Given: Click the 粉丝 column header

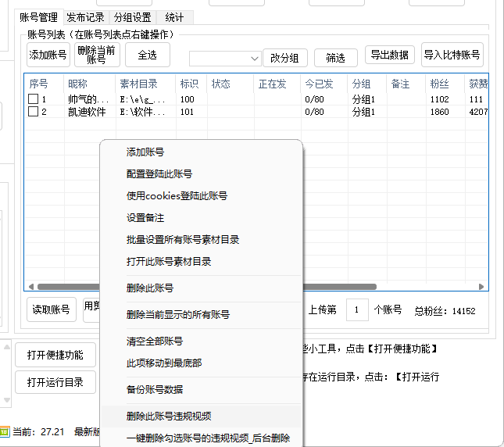Looking at the screenshot, I should pos(445,84).
